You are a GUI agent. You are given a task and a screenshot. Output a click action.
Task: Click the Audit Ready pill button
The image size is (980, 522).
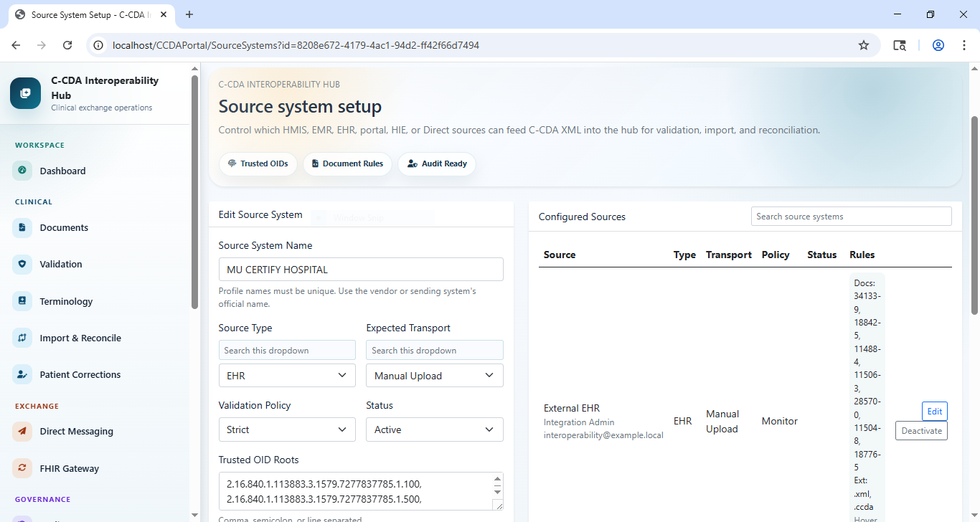(437, 163)
